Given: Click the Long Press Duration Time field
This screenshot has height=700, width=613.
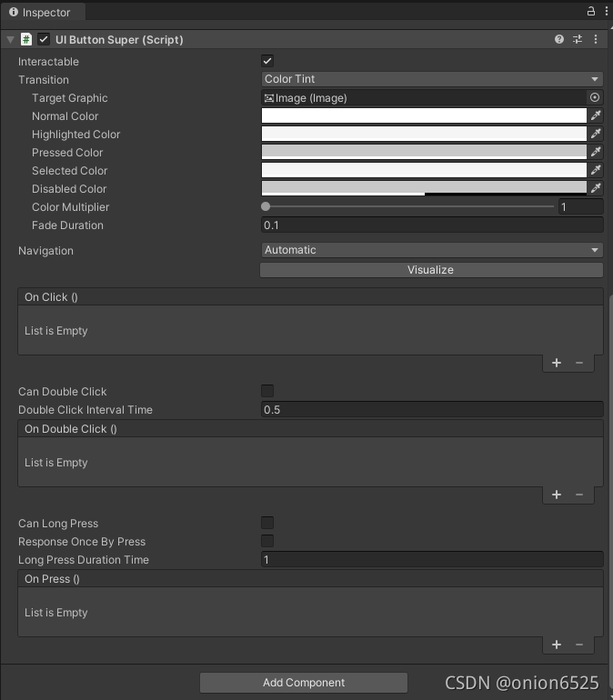Looking at the screenshot, I should tap(432, 559).
